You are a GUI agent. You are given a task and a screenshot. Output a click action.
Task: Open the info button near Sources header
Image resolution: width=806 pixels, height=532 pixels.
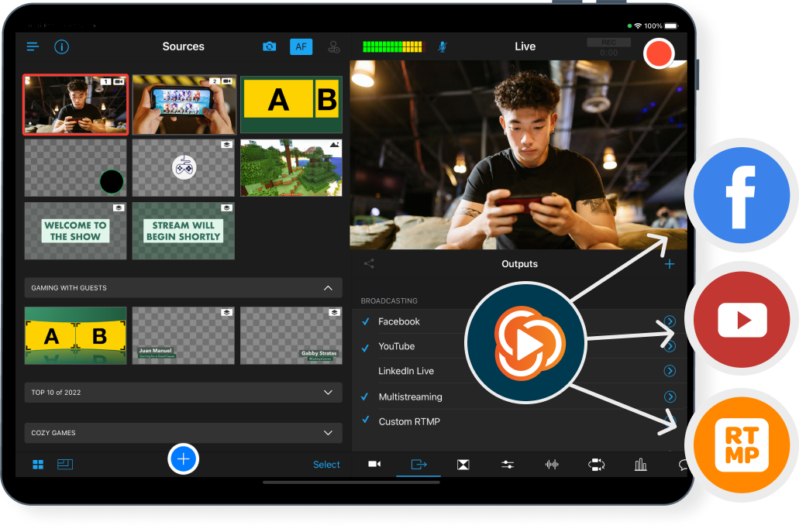click(x=61, y=46)
